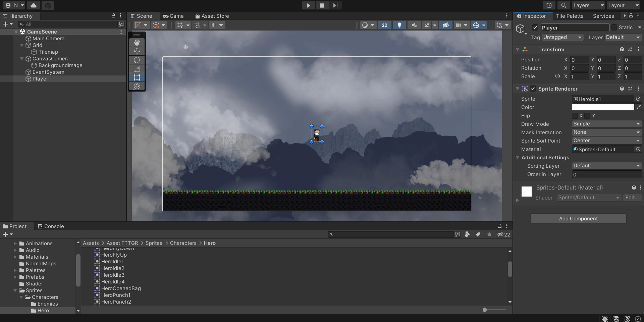Select the Rotate tool
The width and height of the screenshot is (644, 322).
137,60
